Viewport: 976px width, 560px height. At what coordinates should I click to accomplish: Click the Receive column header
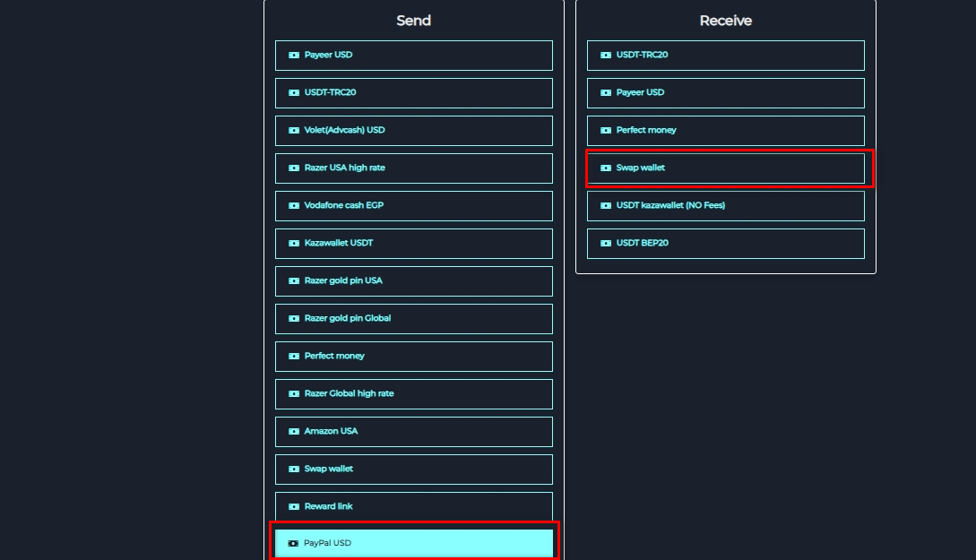pyautogui.click(x=725, y=20)
